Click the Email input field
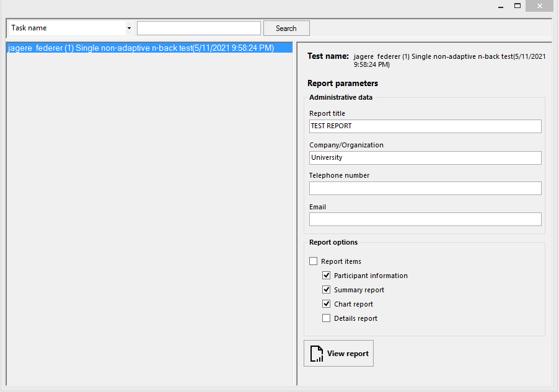Viewport: 559px width, 392px height. click(x=425, y=219)
